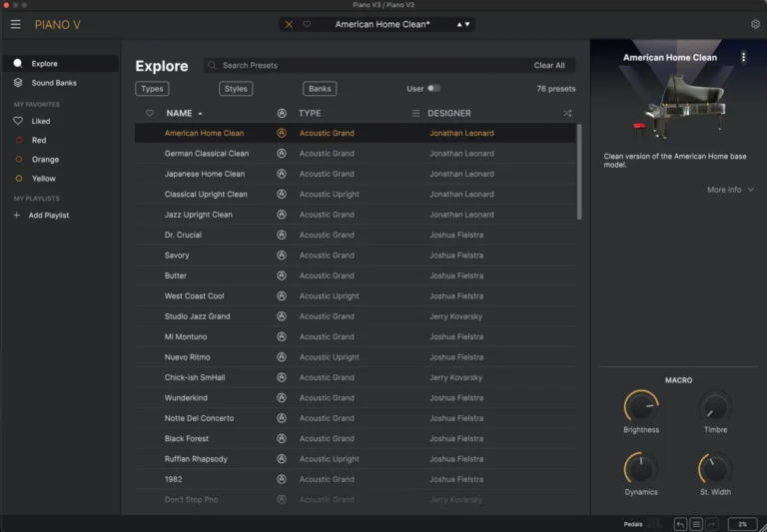Open the Types filter dropdown
The image size is (767, 532).
[x=152, y=89]
